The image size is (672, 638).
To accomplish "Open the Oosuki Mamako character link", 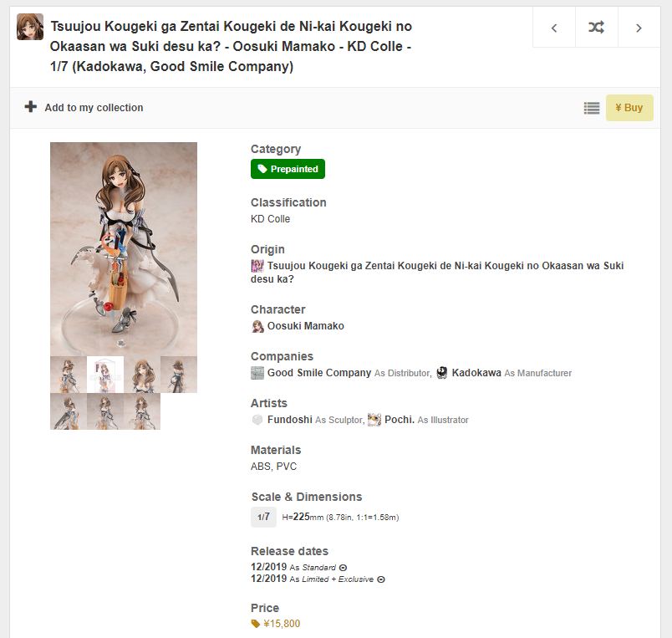I will tap(305, 326).
